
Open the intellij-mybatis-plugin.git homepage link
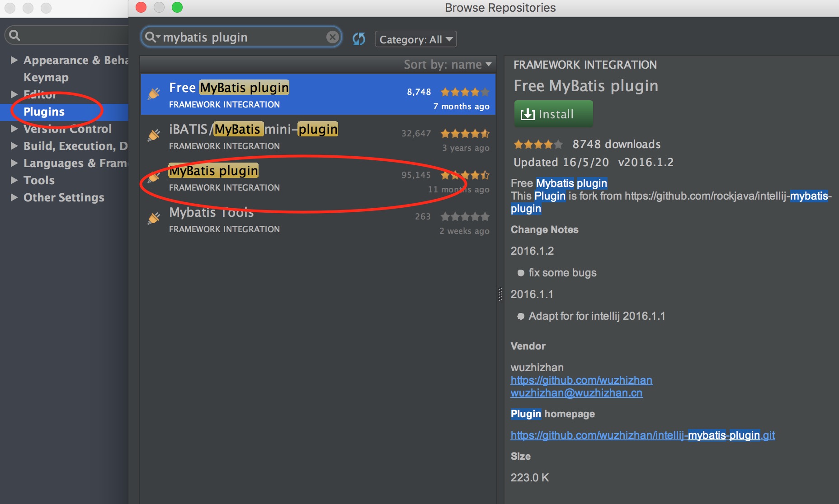[643, 435]
